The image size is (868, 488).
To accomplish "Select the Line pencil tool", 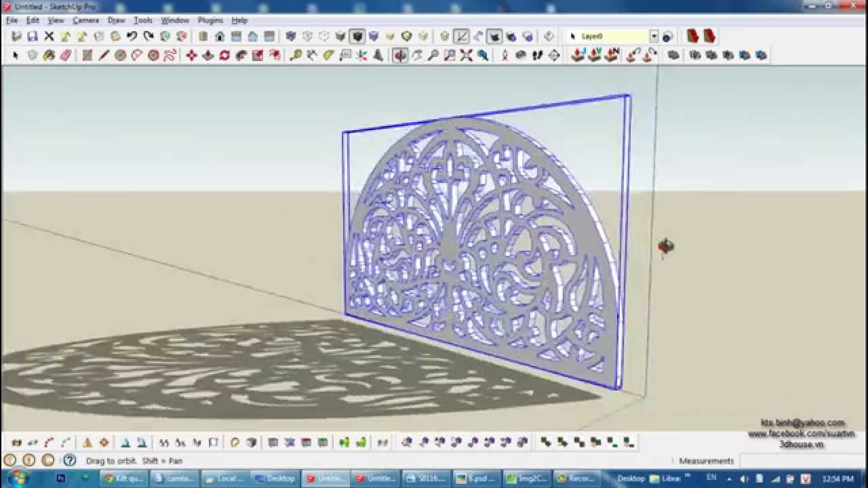I will 104,56.
